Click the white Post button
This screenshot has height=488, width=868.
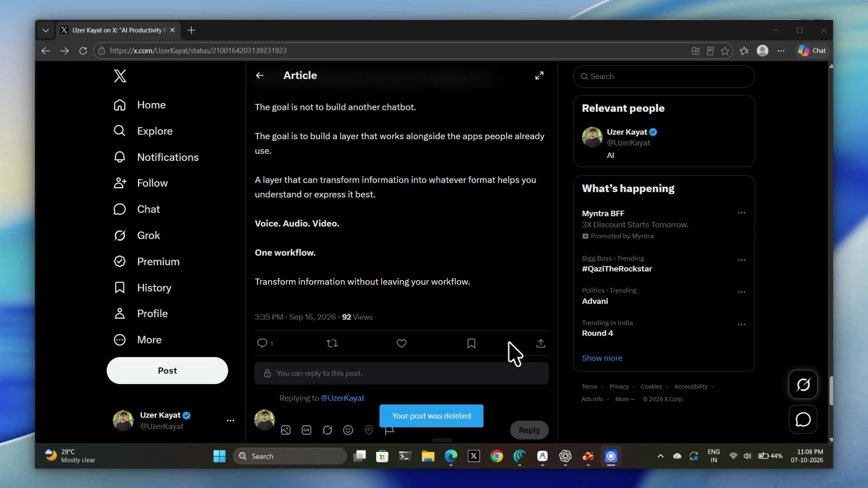click(167, 371)
